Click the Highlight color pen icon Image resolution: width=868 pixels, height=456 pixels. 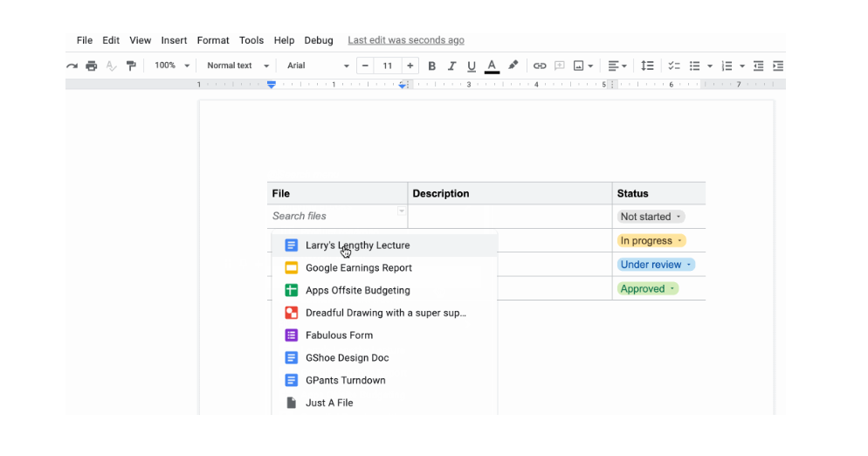click(x=513, y=66)
